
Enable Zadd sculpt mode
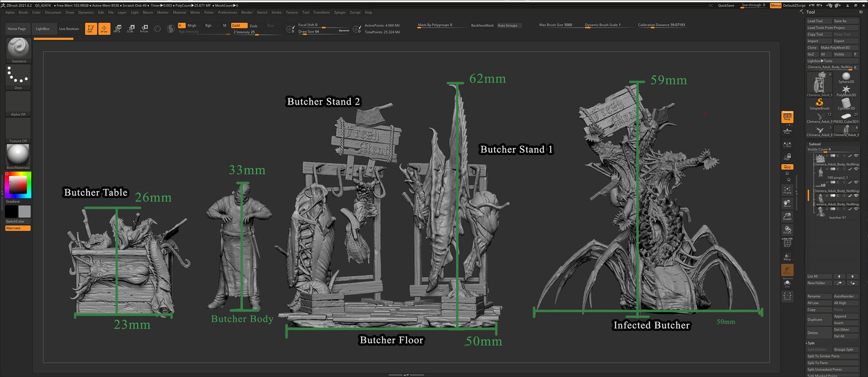239,26
